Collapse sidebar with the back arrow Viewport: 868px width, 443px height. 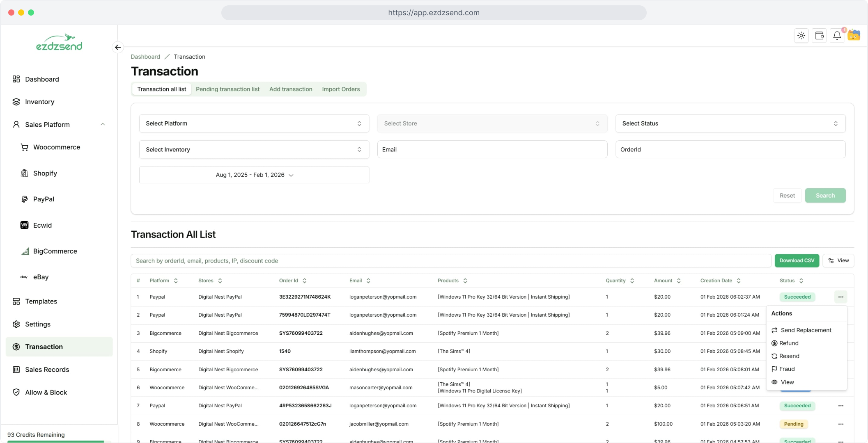[118, 47]
